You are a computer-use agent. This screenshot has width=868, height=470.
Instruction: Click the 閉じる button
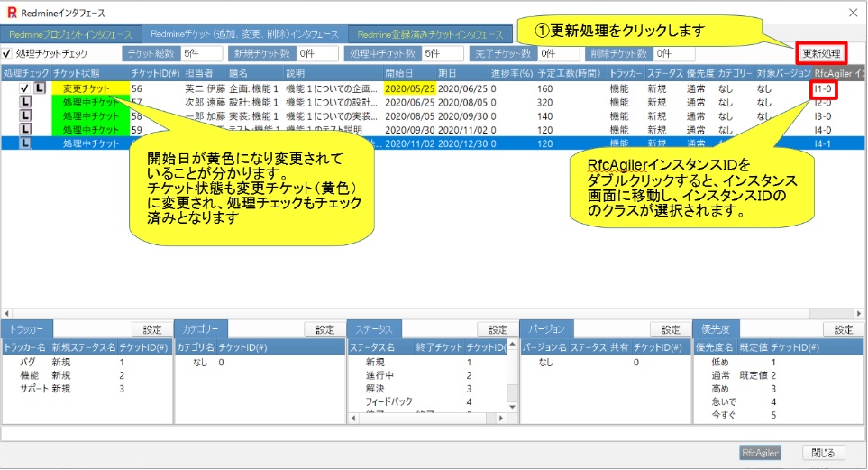coord(823,453)
